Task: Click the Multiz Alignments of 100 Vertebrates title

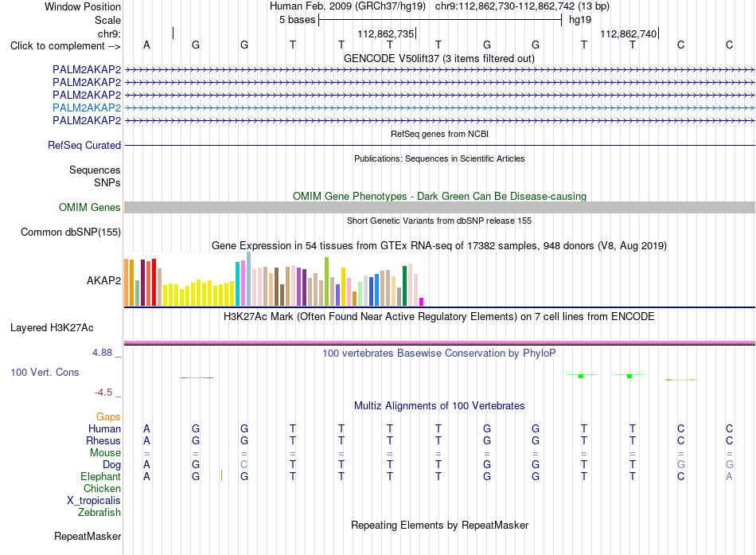Action: 439,406
